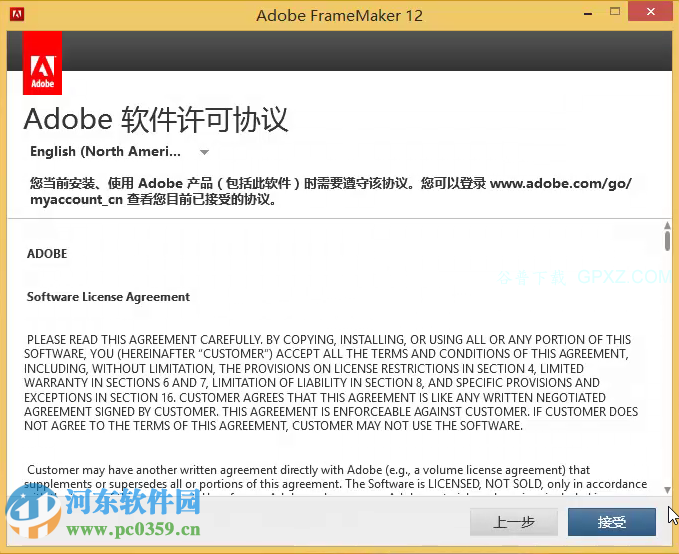Click the 'Software License Agreement' heading
The width and height of the screenshot is (679, 554).
pos(108,297)
